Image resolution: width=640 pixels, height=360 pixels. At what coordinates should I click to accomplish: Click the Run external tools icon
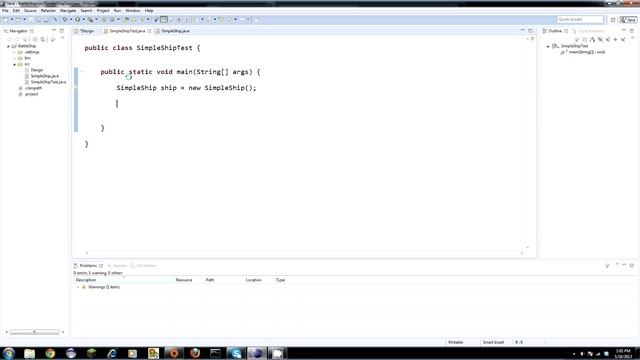click(90, 20)
